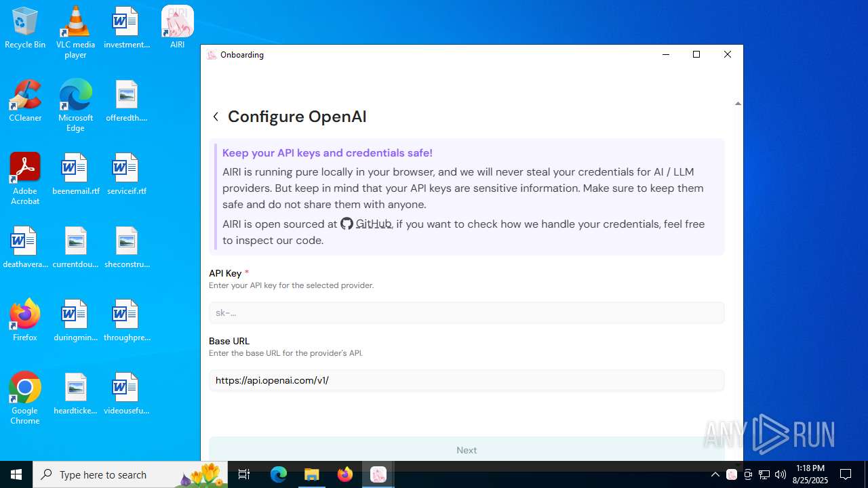
Task: Open the Recycle Bin desktop icon
Action: pos(25,27)
